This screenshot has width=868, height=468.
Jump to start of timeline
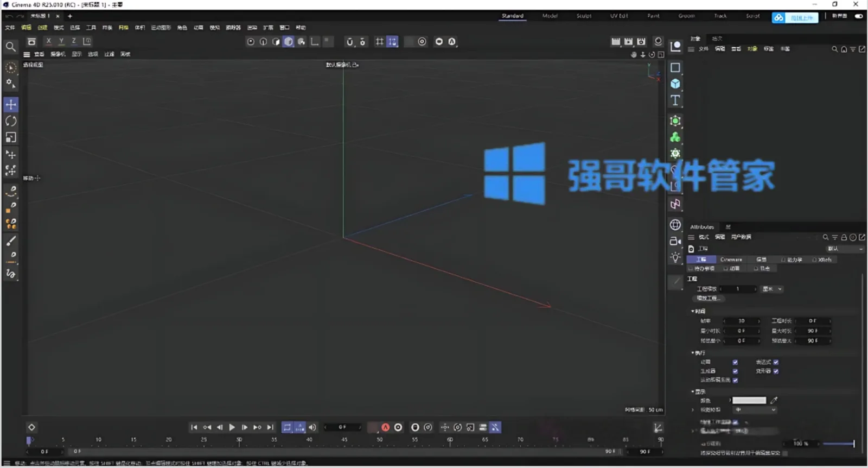click(x=194, y=427)
